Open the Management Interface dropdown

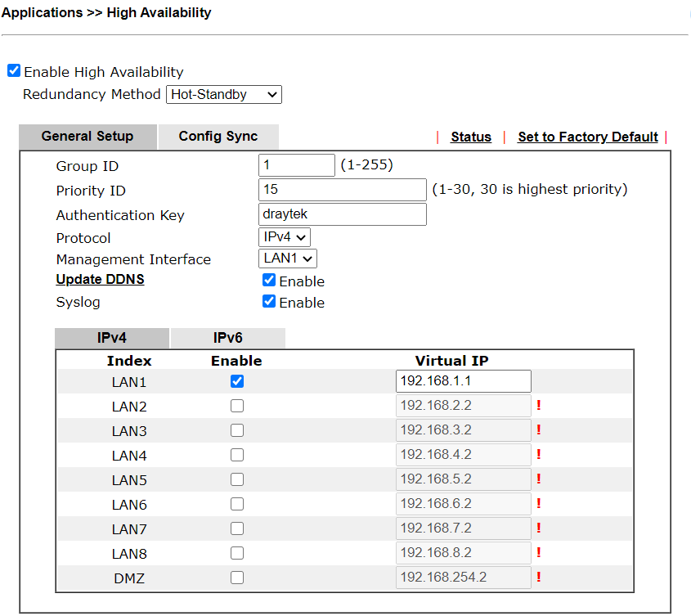coord(288,259)
